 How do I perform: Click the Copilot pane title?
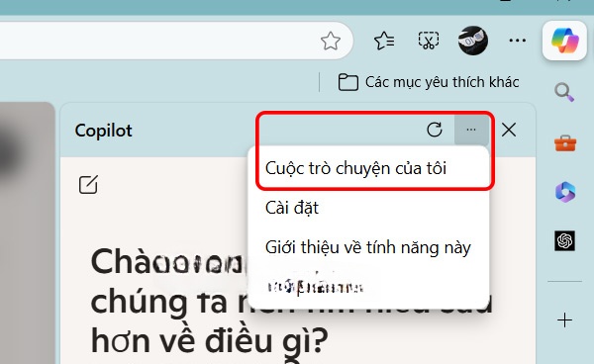coord(103,131)
